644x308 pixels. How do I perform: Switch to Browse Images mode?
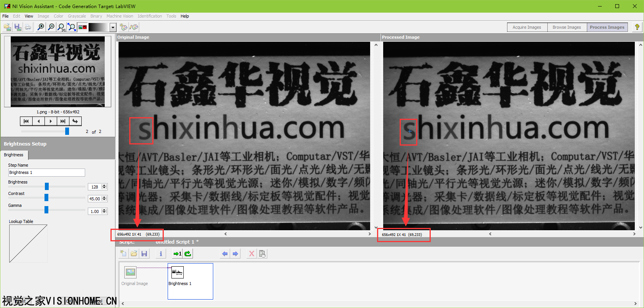coord(567,27)
